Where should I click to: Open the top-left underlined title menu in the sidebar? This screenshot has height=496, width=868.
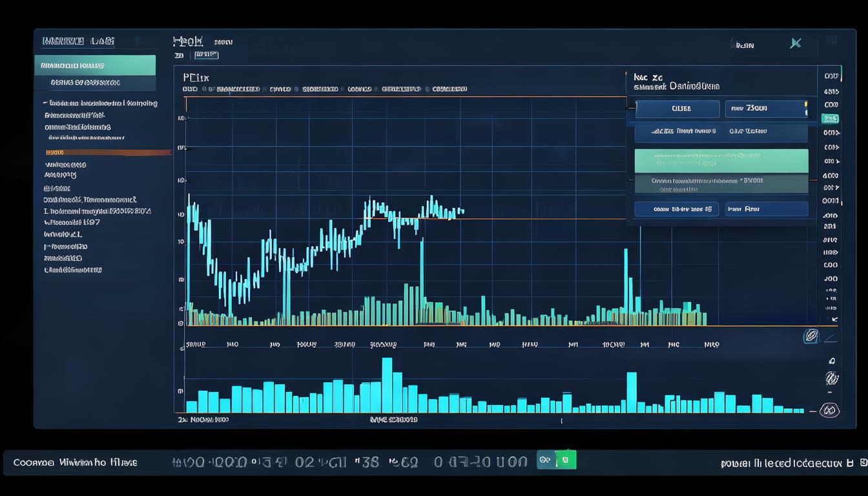click(x=77, y=41)
